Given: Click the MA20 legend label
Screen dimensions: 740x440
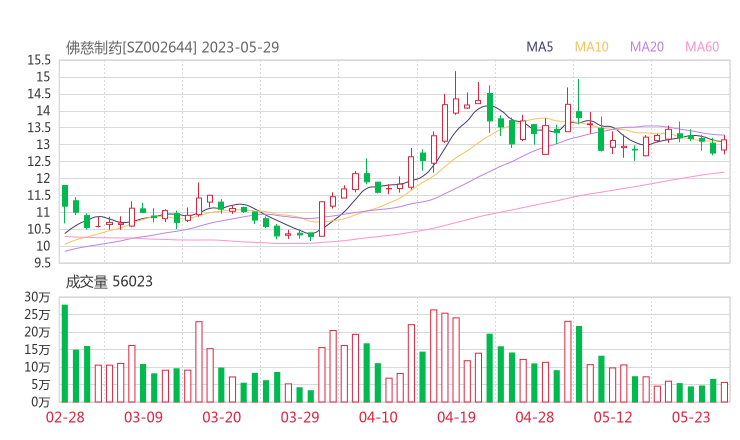Looking at the screenshot, I should pos(647,47).
